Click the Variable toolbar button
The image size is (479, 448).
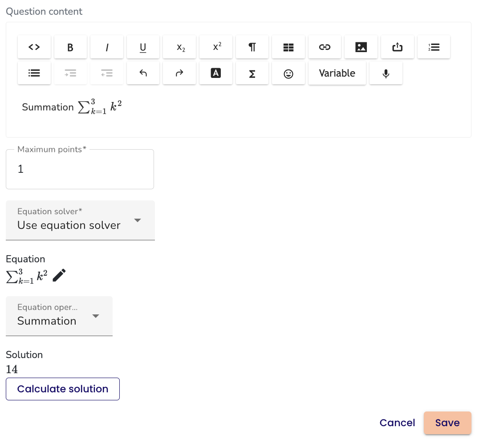coord(337,73)
